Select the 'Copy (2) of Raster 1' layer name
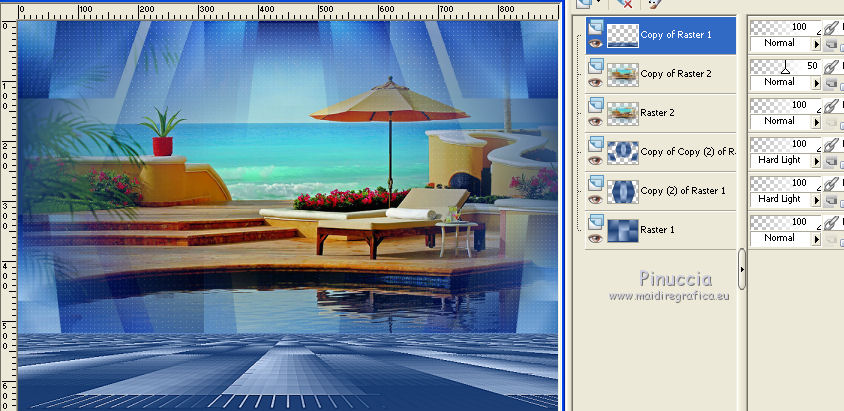844x411 pixels. [683, 191]
